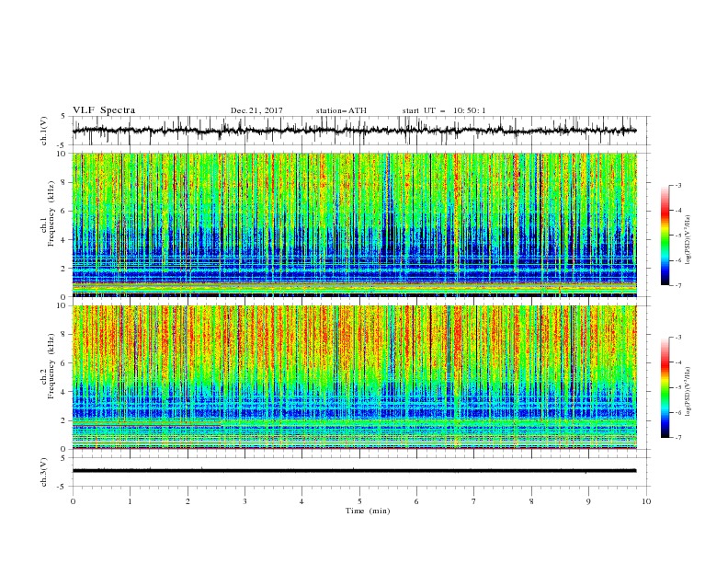Click the "10" tick on time axis
The image size is (728, 563).
point(646,501)
